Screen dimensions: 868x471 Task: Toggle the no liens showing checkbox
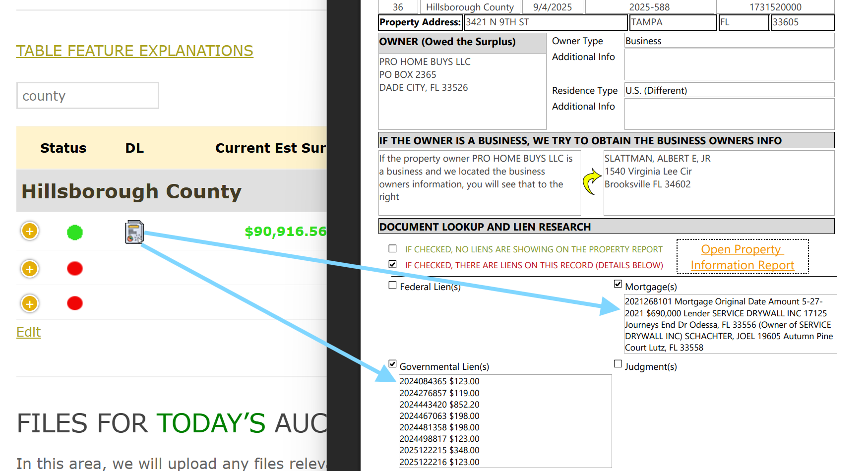pyautogui.click(x=393, y=248)
